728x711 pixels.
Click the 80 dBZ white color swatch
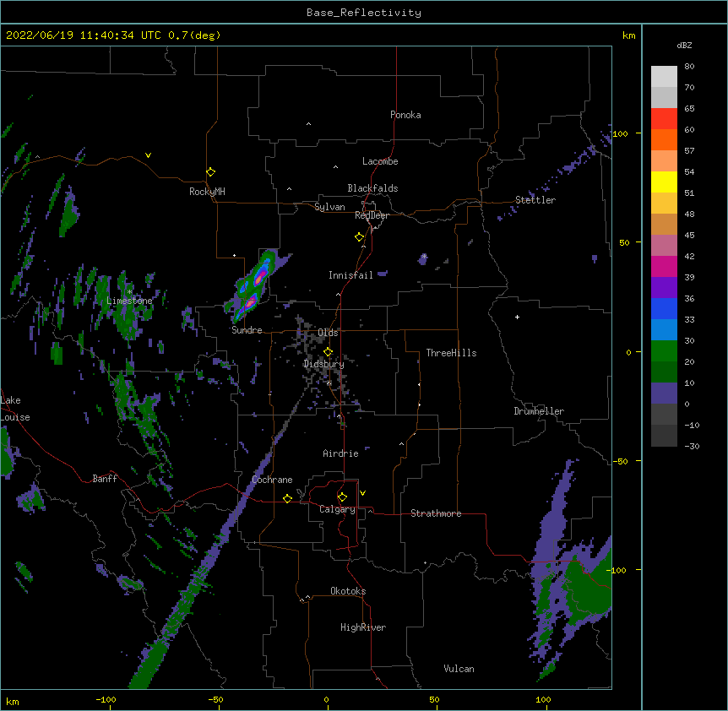[664, 76]
